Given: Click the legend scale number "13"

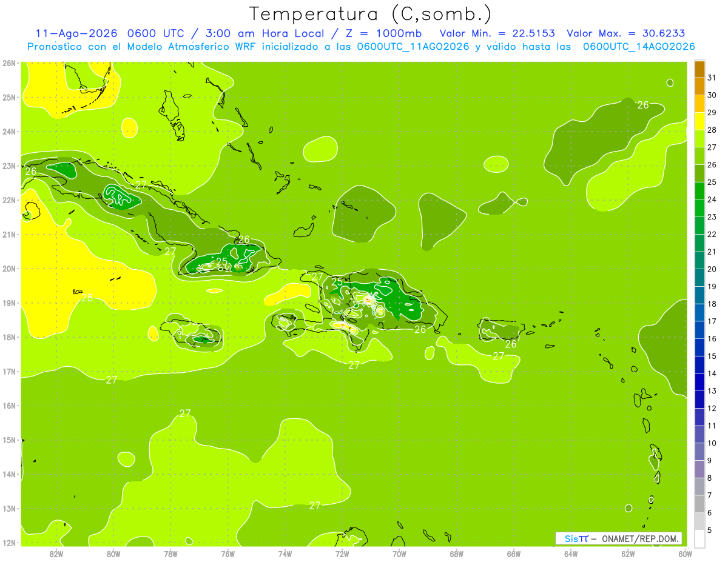Looking at the screenshot, I should point(712,391).
